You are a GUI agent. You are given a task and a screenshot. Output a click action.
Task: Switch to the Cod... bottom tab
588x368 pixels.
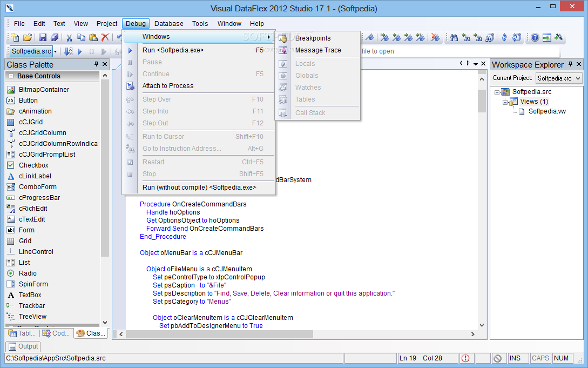[56, 333]
